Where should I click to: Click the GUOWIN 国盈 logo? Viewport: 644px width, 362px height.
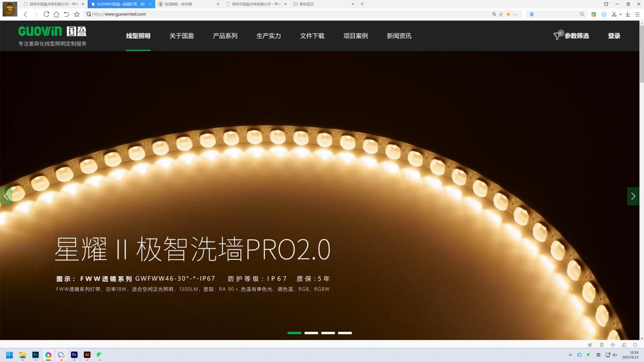tap(52, 32)
